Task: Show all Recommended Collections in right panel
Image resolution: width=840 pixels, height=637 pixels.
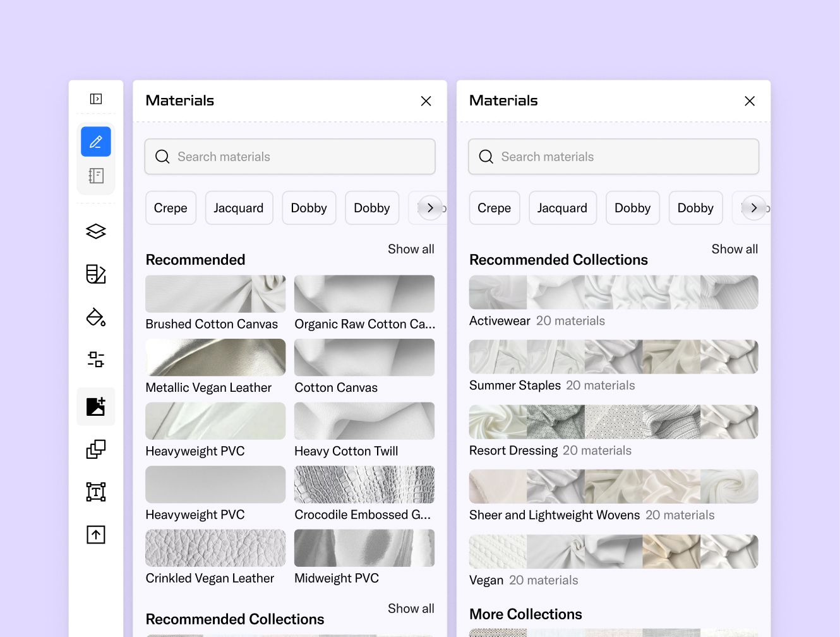Action: coord(735,249)
